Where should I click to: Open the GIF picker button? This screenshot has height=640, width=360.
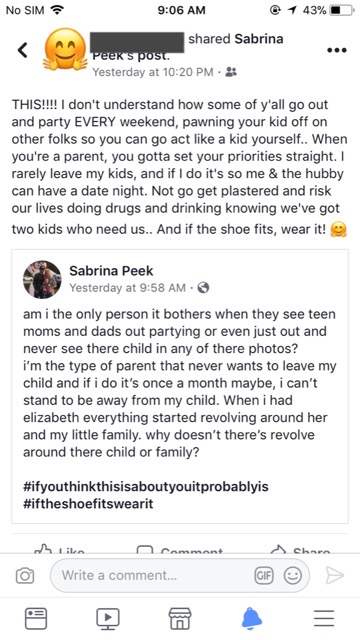tap(262, 576)
